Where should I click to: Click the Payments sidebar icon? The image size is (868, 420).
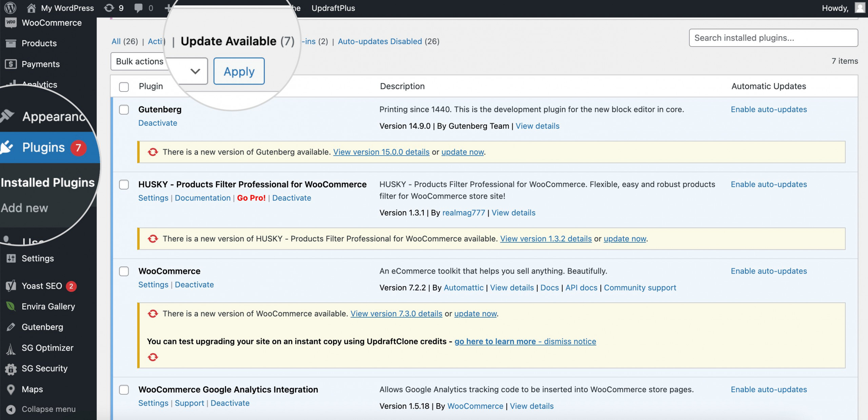coord(11,64)
